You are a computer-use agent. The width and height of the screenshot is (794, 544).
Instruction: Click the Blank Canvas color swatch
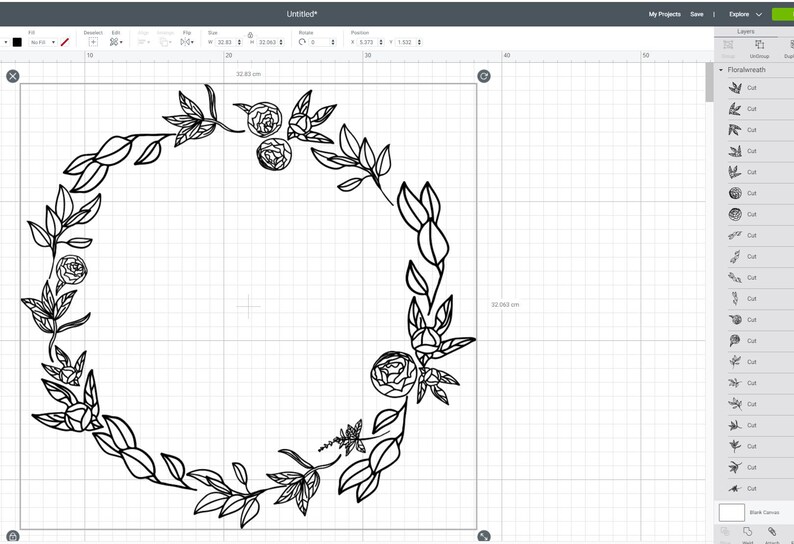tap(732, 513)
